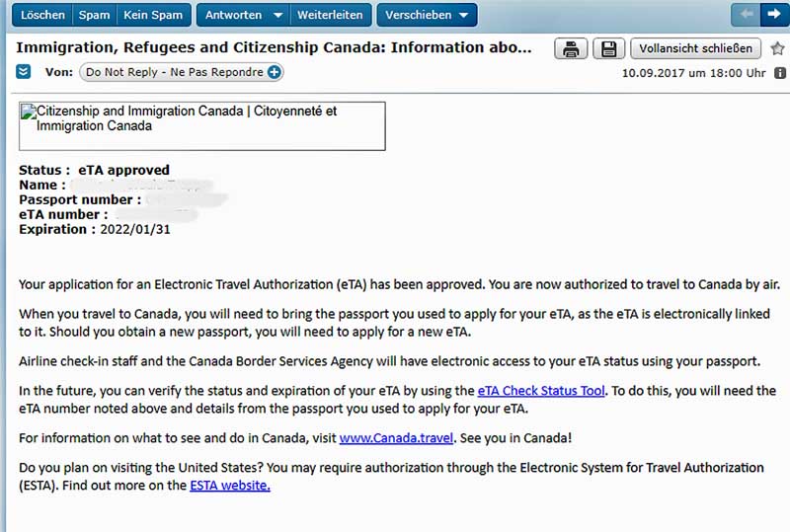The width and height of the screenshot is (790, 532).
Task: Visit the www.Canada.travel link
Action: [395, 437]
